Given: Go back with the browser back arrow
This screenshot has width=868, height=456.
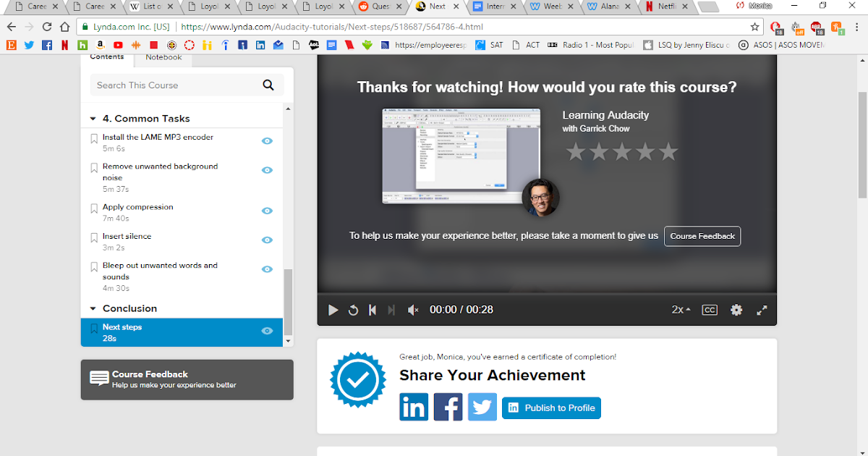Looking at the screenshot, I should coord(11,27).
